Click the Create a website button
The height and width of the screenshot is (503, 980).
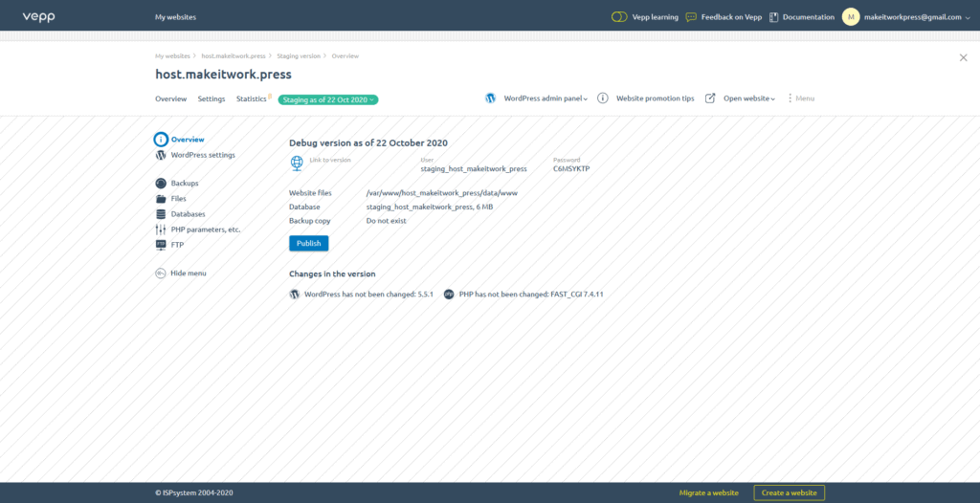(790, 493)
